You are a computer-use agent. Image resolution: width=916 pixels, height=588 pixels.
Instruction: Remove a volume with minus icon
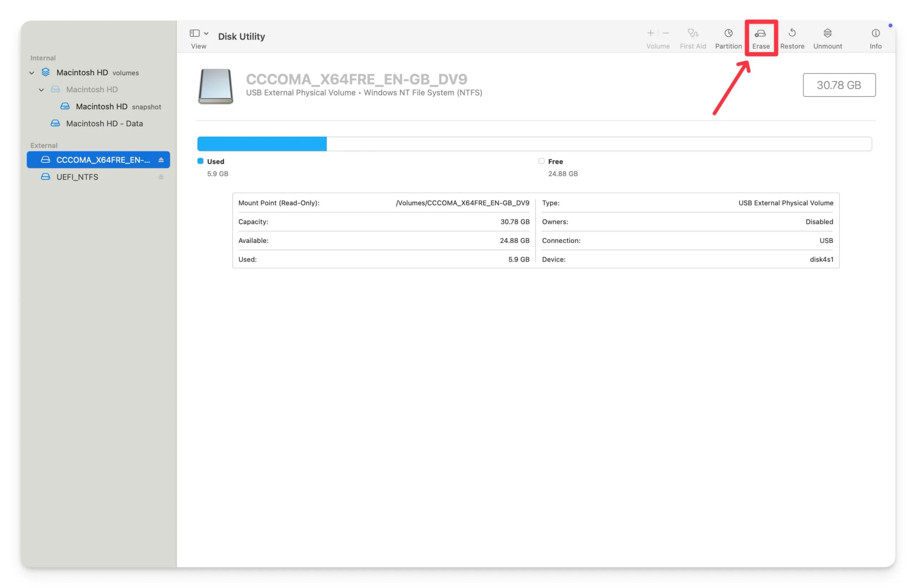[666, 33]
